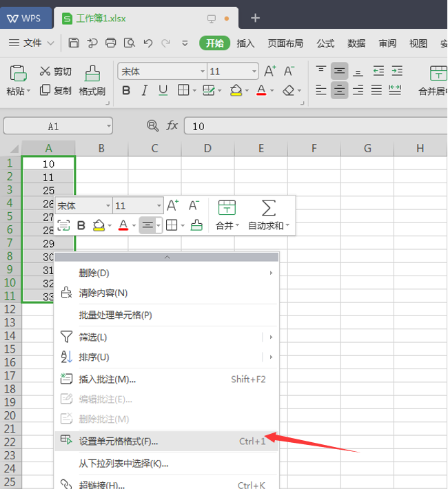448x489 pixels.
Task: Switch to the 页面布局 ribbon tab
Action: tap(285, 43)
